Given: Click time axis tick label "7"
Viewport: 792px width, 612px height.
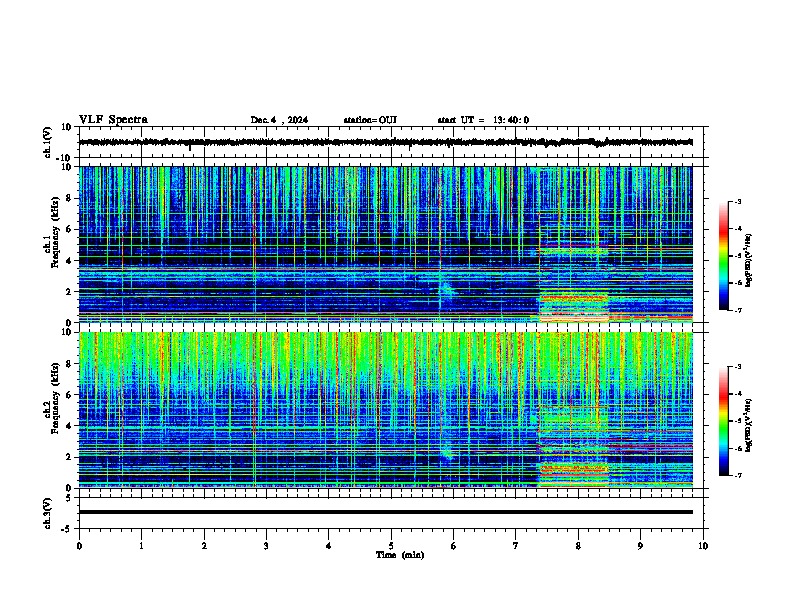Looking at the screenshot, I should pos(516,546).
